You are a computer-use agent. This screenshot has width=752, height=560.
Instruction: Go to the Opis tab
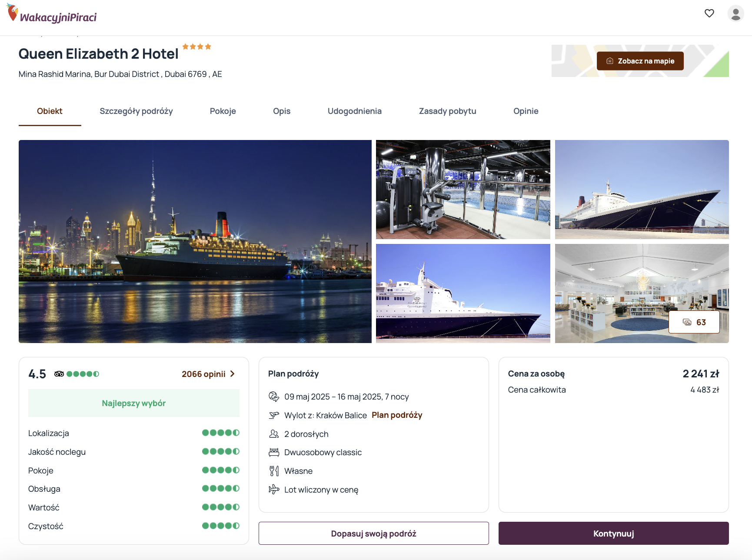click(x=282, y=111)
